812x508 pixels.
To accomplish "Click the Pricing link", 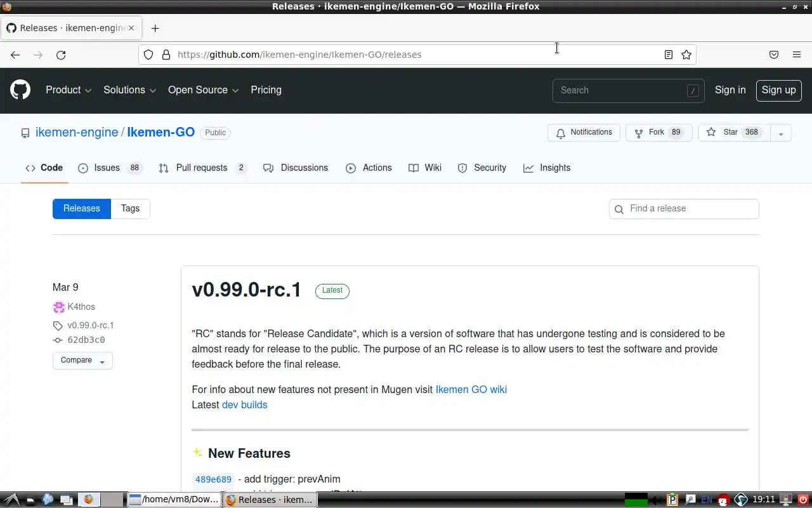I will [266, 90].
